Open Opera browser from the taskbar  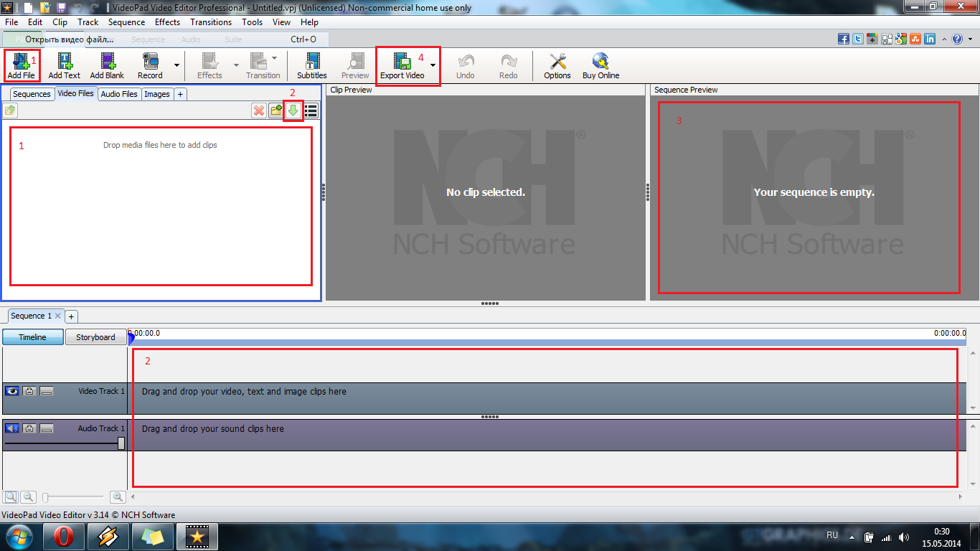(x=64, y=537)
